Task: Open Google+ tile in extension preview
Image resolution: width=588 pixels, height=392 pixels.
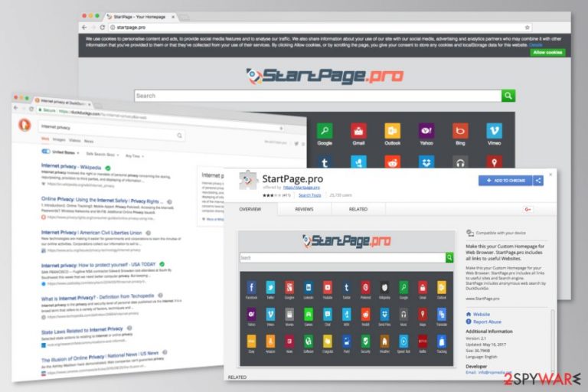Action: [289, 288]
